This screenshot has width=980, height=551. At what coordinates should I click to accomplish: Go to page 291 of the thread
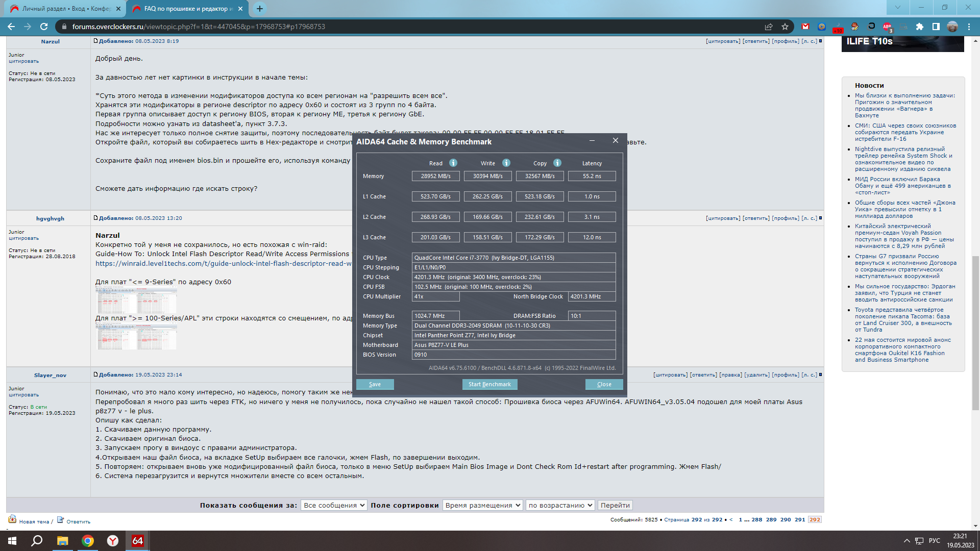tap(800, 519)
